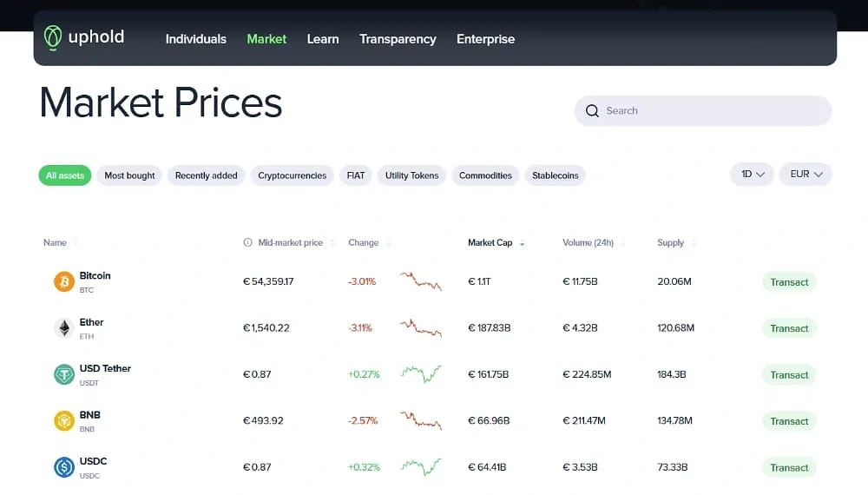Select the All assets filter
The image size is (868, 495).
pos(65,175)
